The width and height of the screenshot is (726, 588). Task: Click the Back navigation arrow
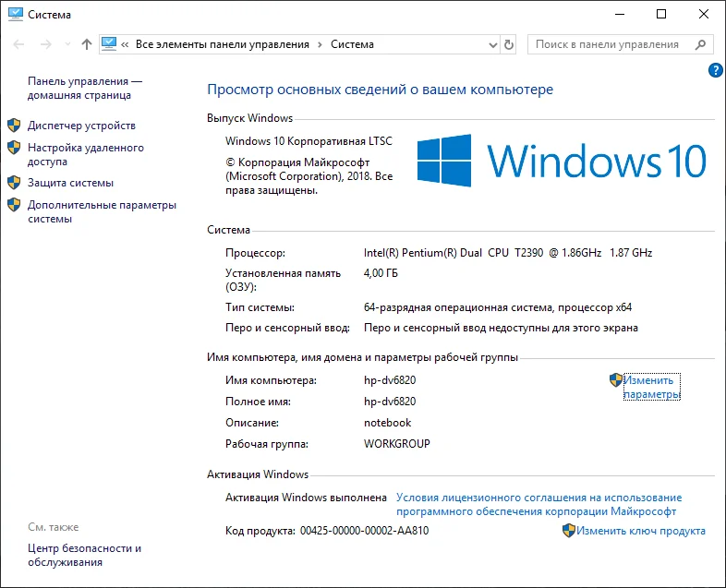19,44
